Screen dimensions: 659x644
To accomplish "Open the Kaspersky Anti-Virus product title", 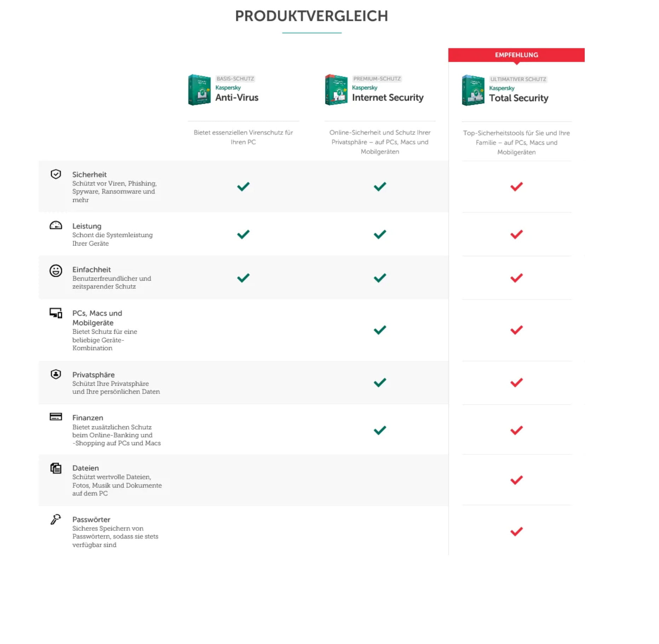I will tap(237, 97).
